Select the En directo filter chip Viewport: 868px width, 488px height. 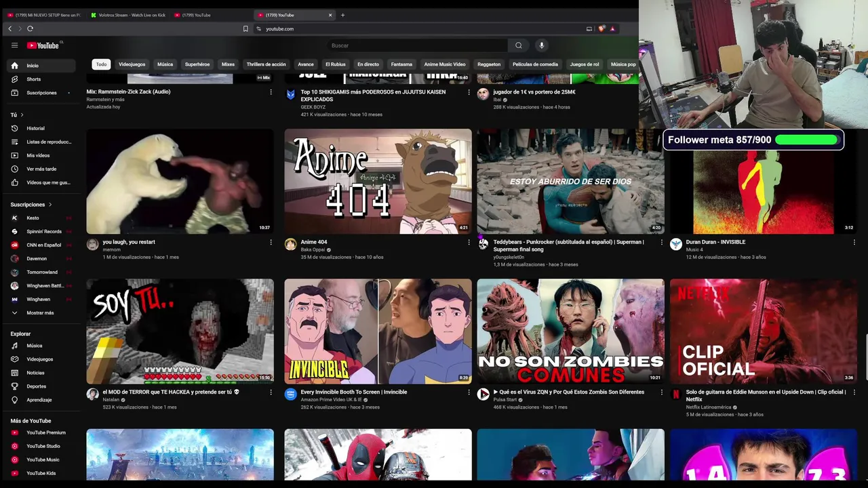click(x=368, y=64)
